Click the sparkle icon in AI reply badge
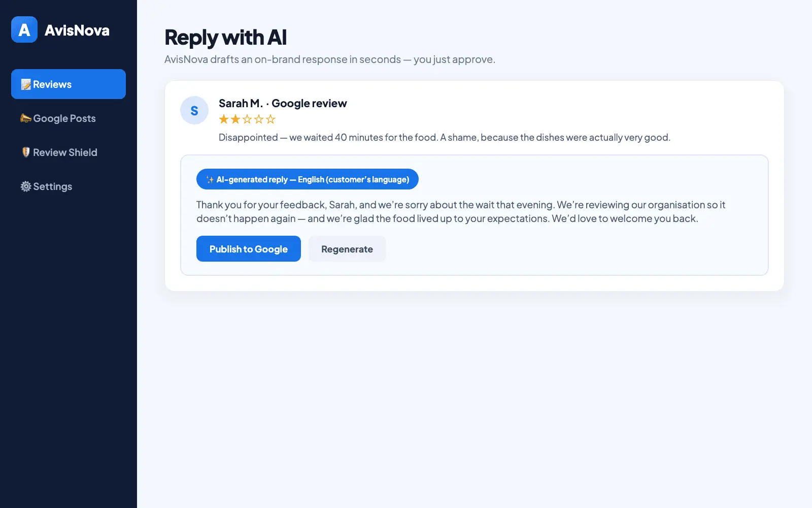 coord(210,179)
